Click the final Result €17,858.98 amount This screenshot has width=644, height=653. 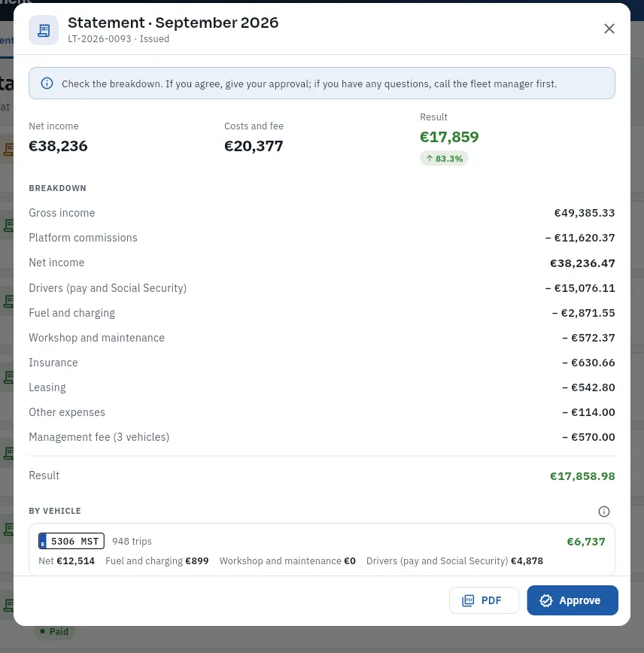point(582,476)
